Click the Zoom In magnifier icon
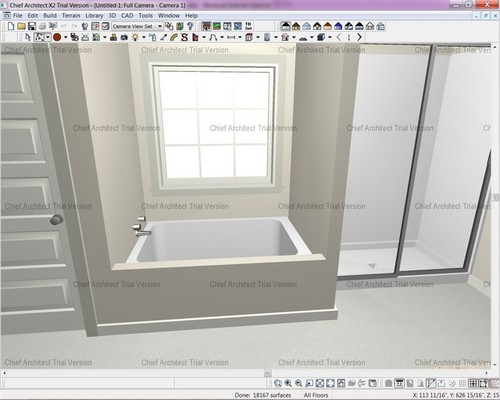 (x=288, y=383)
